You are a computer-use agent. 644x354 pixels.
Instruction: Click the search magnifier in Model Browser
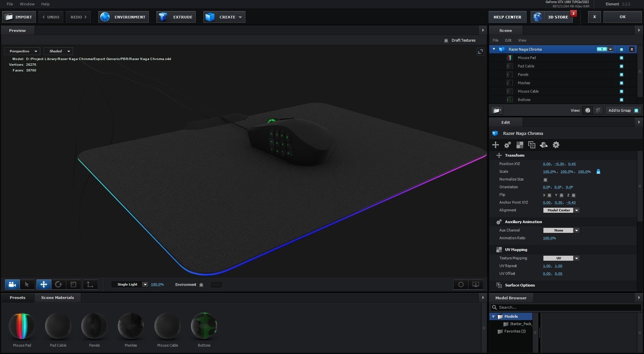pyautogui.click(x=494, y=307)
